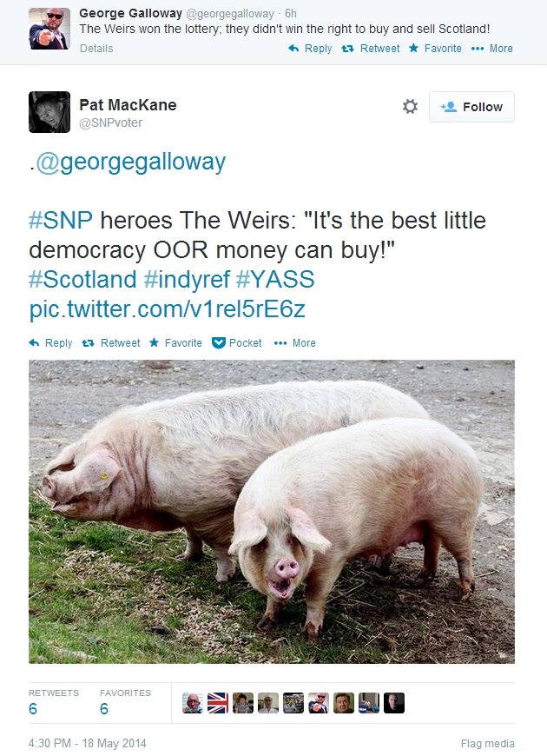Reply to Pat MacKane's tweet
This screenshot has width=547, height=756.
tap(50, 342)
